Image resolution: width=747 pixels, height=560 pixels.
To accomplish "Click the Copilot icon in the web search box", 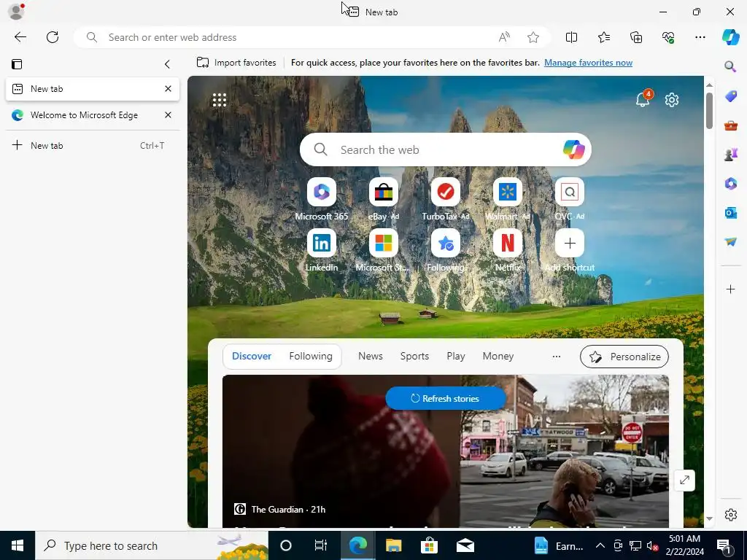I will [573, 149].
